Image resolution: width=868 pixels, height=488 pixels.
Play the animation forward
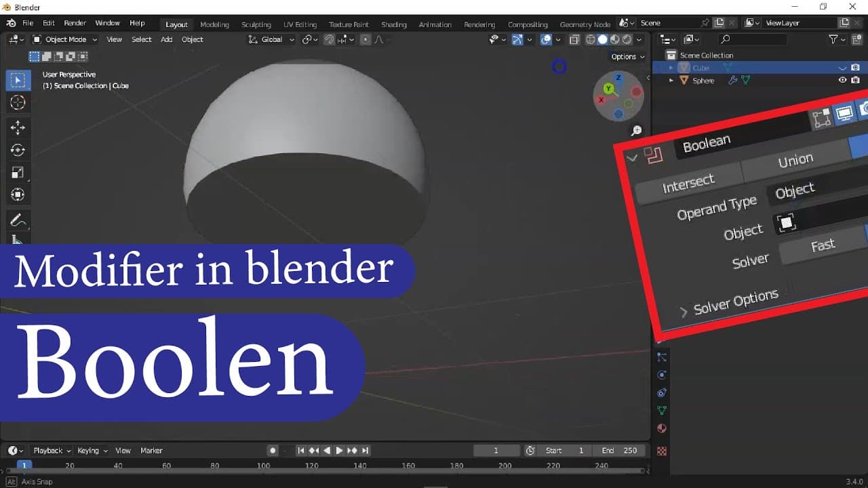(339, 451)
